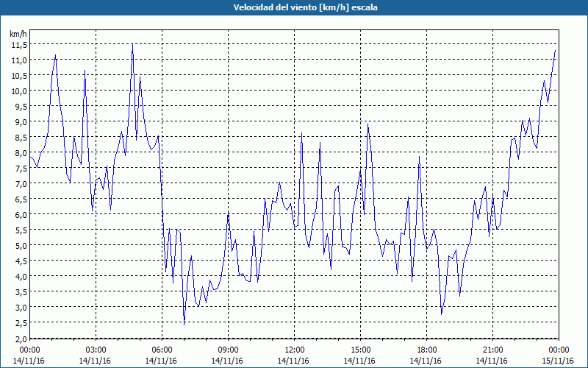
Task: Click the '2,5' y-axis label
Action: (21, 322)
